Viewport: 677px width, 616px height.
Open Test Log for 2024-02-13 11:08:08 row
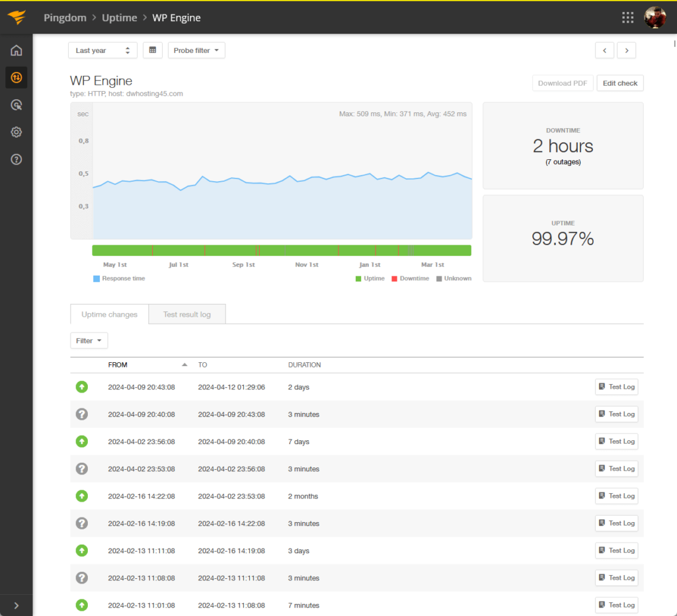tap(617, 578)
